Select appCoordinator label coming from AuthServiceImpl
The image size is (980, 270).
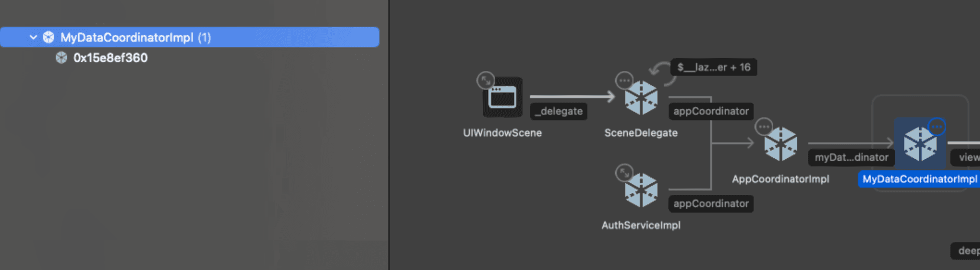710,204
